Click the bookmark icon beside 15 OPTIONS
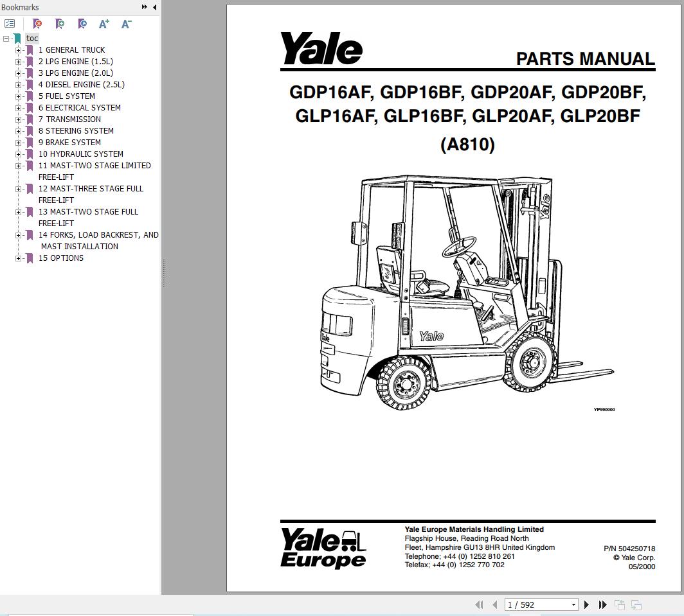 point(30,258)
